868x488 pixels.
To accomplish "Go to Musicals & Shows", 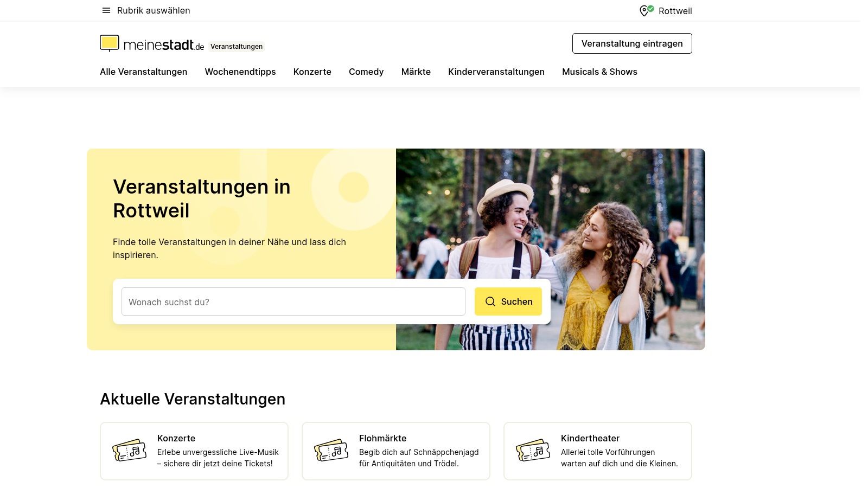I will (x=599, y=72).
